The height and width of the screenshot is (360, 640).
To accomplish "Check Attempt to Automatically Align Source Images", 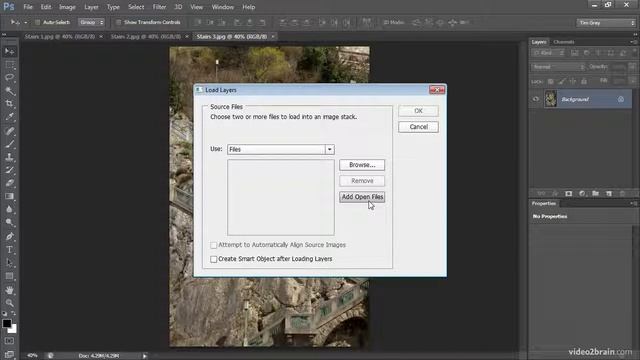I will click(213, 245).
